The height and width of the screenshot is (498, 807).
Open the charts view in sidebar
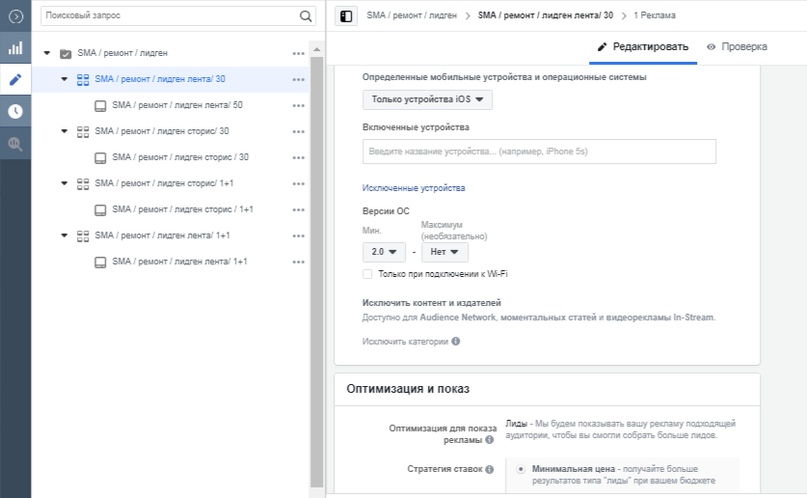(x=15, y=47)
